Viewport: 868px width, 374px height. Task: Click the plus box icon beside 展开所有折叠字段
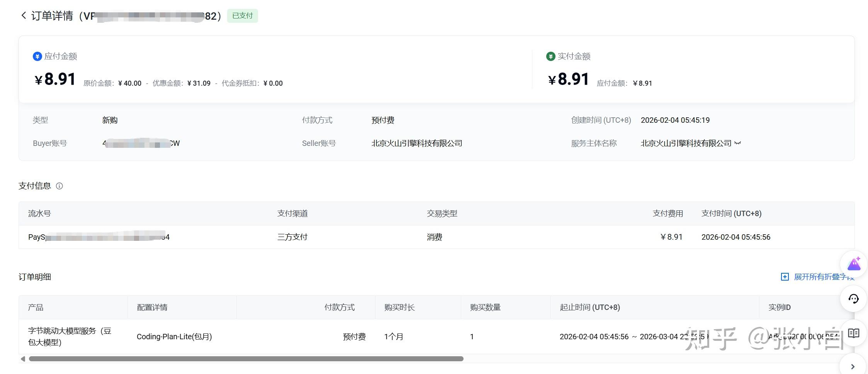pyautogui.click(x=785, y=277)
